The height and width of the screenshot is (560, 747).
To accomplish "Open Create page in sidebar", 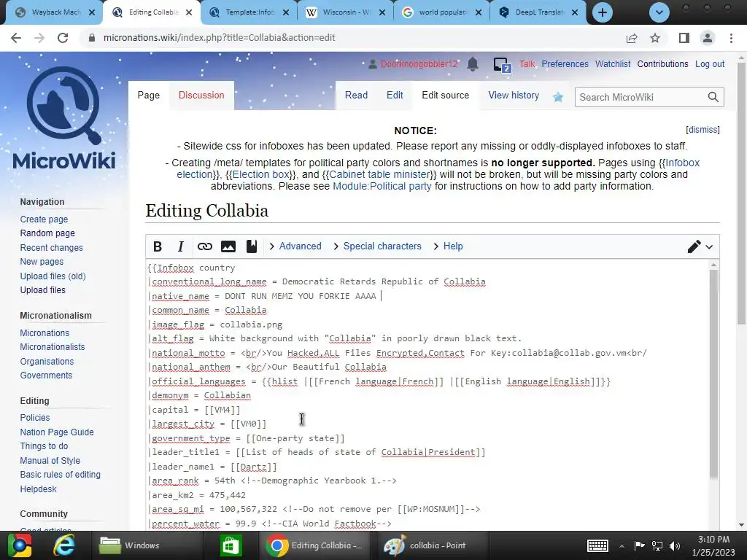I will pyautogui.click(x=44, y=219).
